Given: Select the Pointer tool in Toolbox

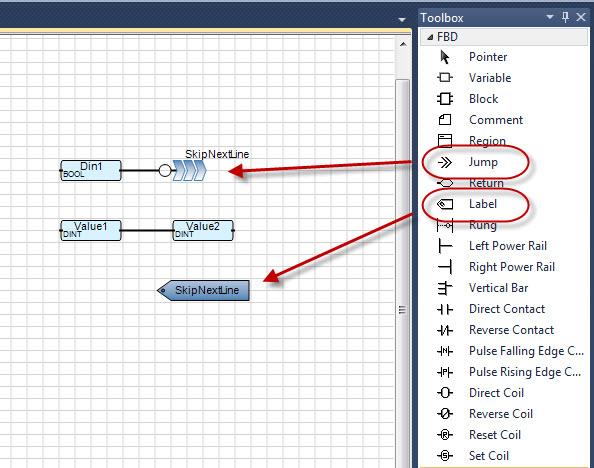Looking at the screenshot, I should point(488,57).
